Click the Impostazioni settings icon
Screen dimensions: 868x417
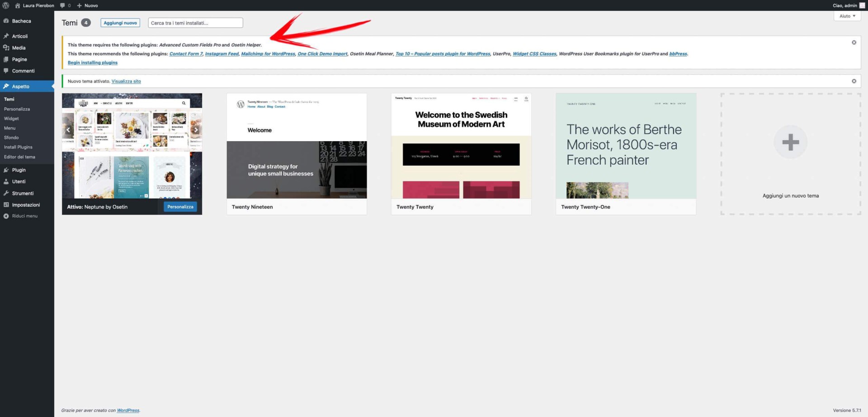point(6,205)
